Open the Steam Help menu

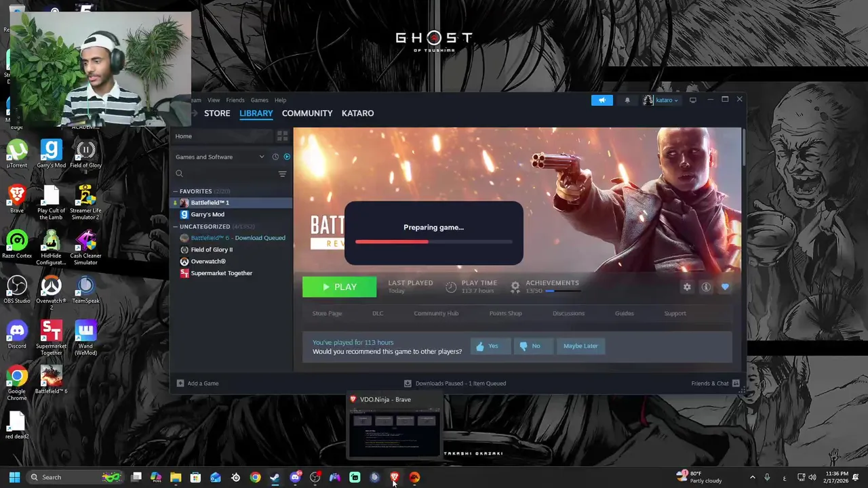[280, 100]
